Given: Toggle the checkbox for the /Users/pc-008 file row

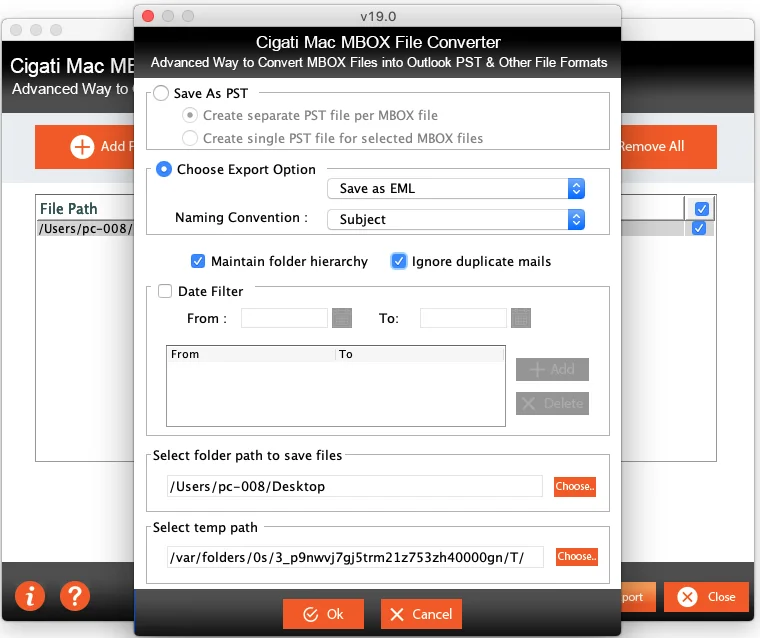Looking at the screenshot, I should coord(698,228).
